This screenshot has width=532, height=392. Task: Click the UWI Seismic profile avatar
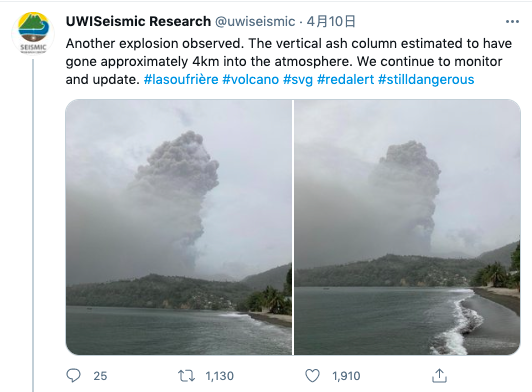pyautogui.click(x=33, y=33)
